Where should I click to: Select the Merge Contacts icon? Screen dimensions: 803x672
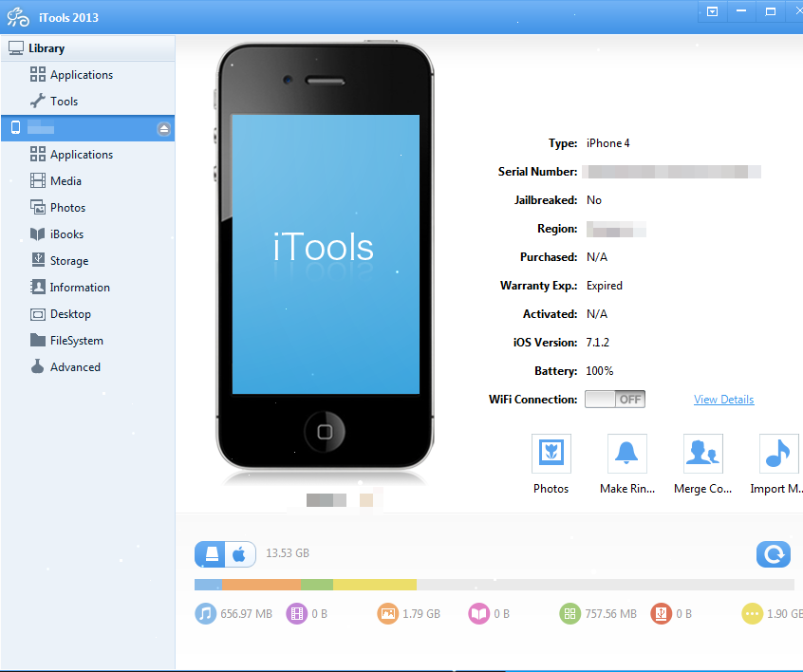(x=702, y=453)
